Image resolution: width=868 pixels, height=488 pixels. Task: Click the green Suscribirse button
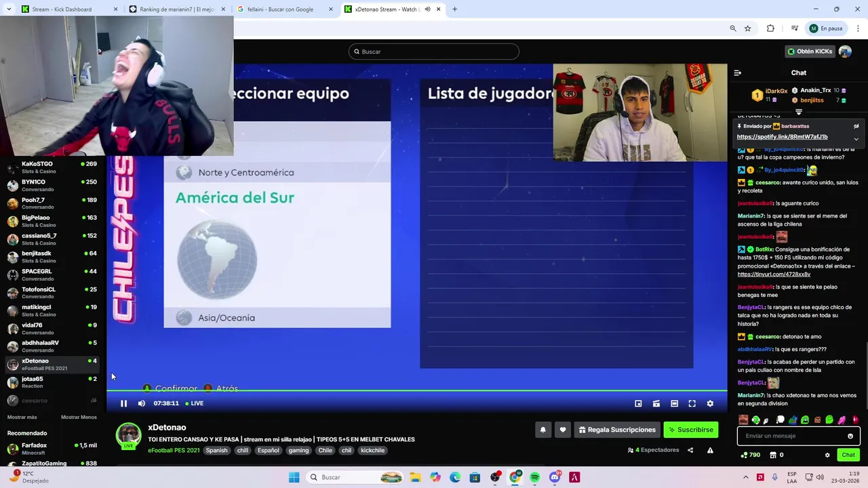coord(690,430)
